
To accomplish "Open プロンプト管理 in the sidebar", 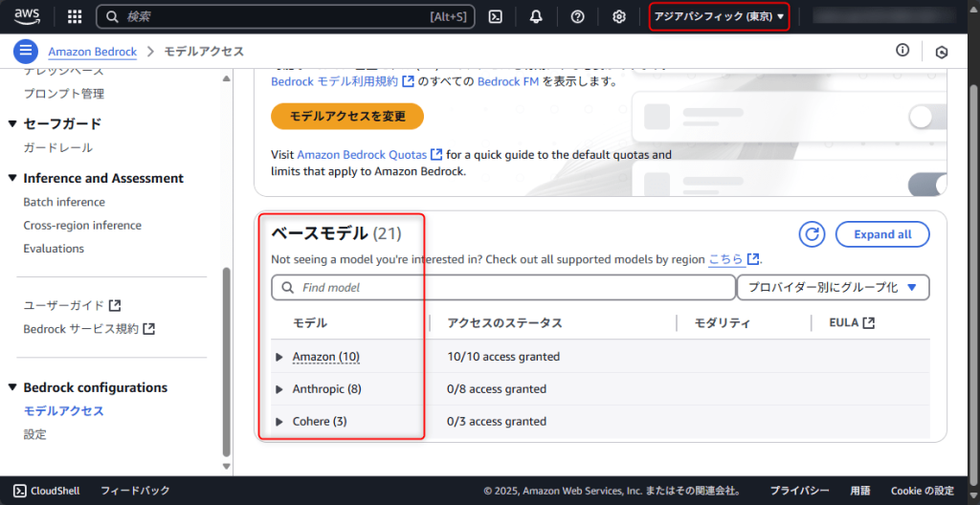I will (x=64, y=94).
